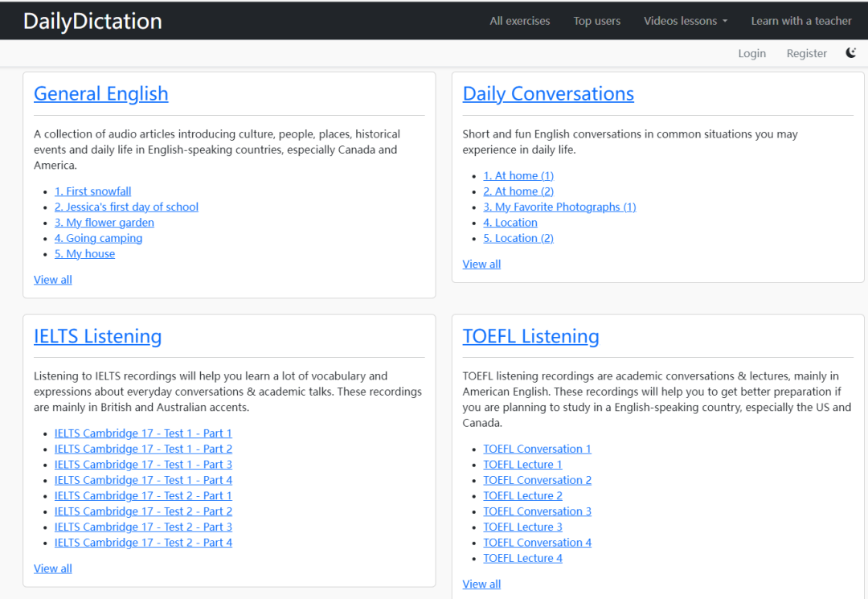Screen dimensions: 868x599
Task: Open TOEFL Conversation 1
Action: pos(537,449)
